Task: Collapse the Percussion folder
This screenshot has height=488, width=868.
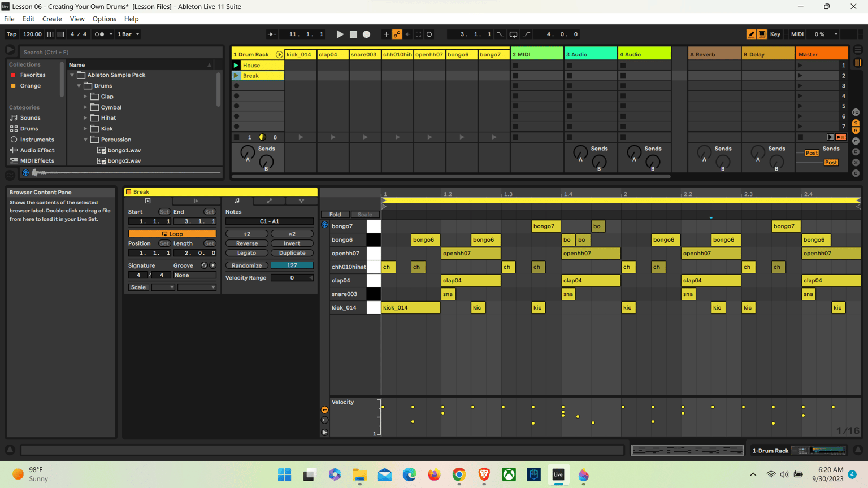Action: tap(85, 140)
